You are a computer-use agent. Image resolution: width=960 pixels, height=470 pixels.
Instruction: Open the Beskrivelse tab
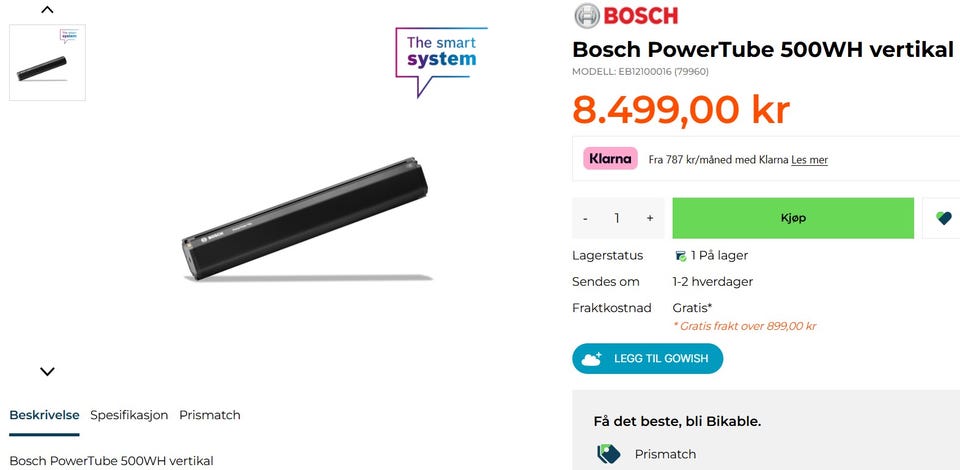click(x=44, y=415)
